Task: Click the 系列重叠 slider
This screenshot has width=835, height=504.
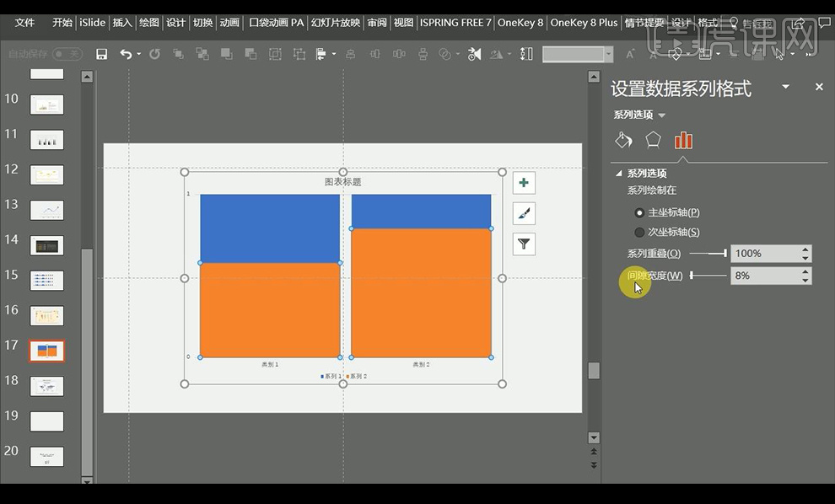Action: coord(708,253)
